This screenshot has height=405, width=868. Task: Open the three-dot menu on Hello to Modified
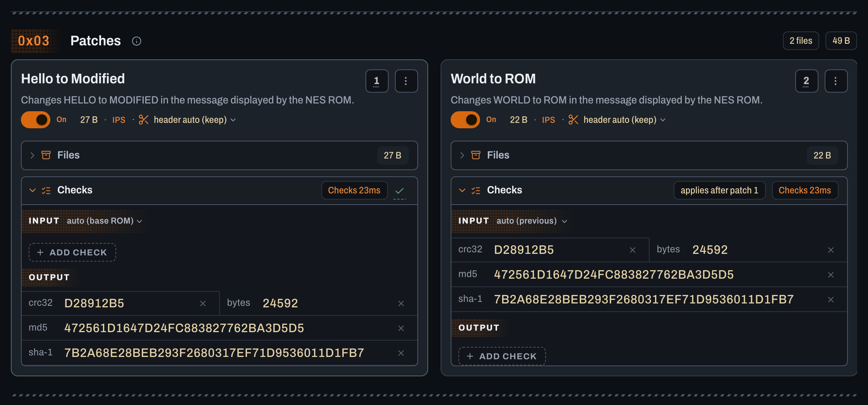point(406,81)
